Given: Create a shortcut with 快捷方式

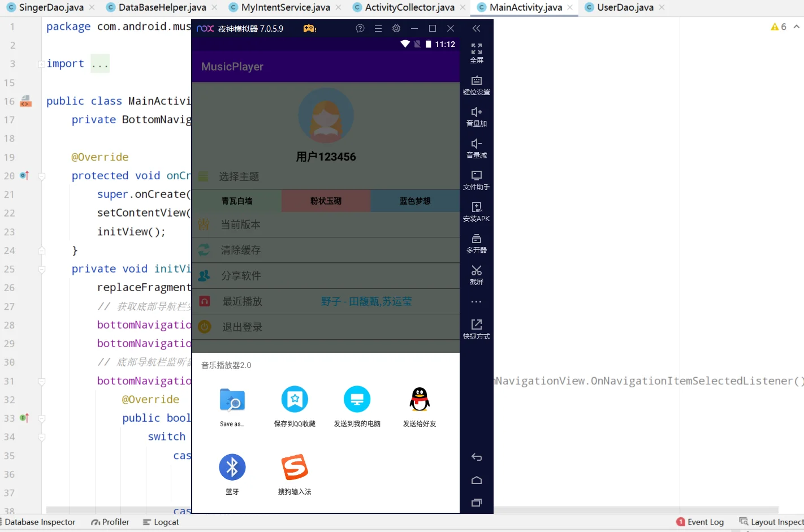Looking at the screenshot, I should [477, 329].
